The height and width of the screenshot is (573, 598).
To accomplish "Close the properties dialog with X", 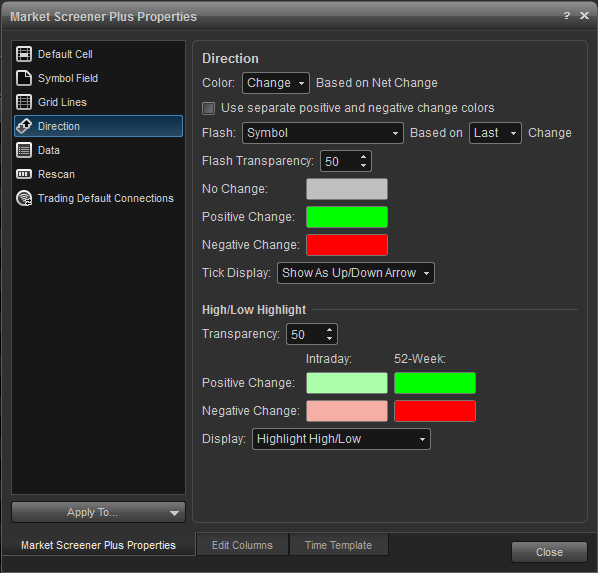I will [584, 16].
